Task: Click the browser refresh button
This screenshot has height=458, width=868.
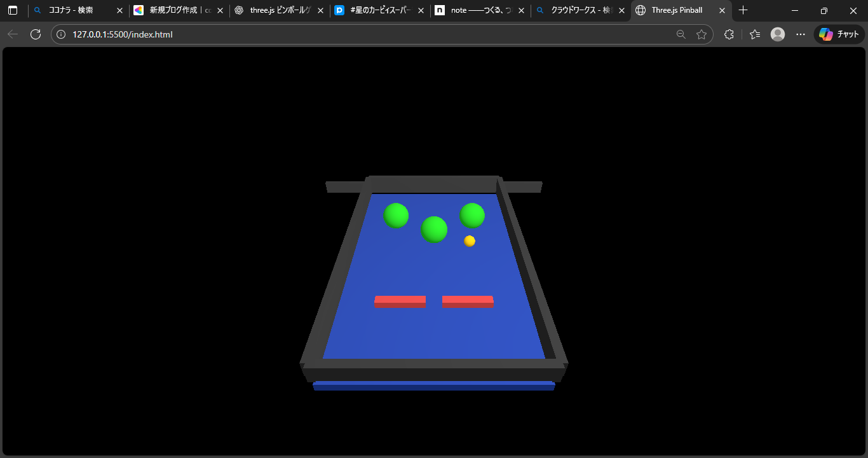Action: click(36, 34)
